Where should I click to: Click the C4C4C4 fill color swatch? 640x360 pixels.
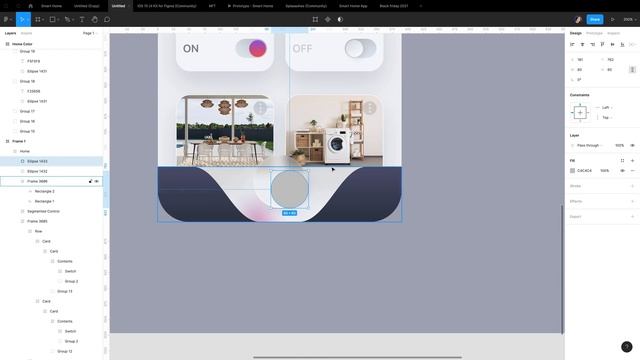(573, 171)
